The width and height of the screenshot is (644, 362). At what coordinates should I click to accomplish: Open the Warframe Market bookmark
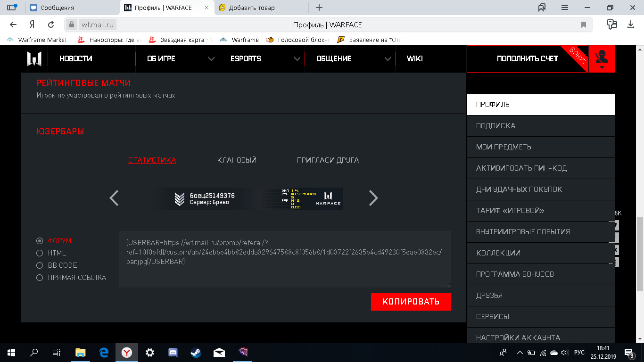tap(38, 40)
